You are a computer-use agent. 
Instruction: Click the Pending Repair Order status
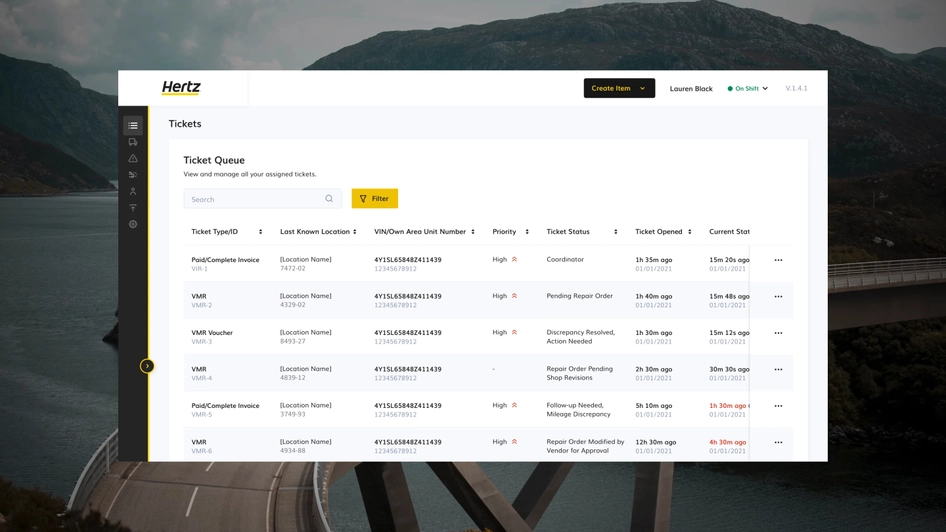(579, 296)
